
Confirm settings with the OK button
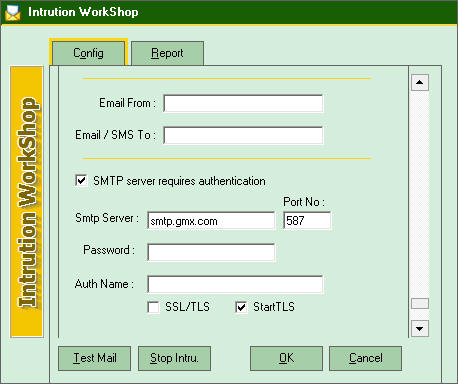(x=286, y=358)
